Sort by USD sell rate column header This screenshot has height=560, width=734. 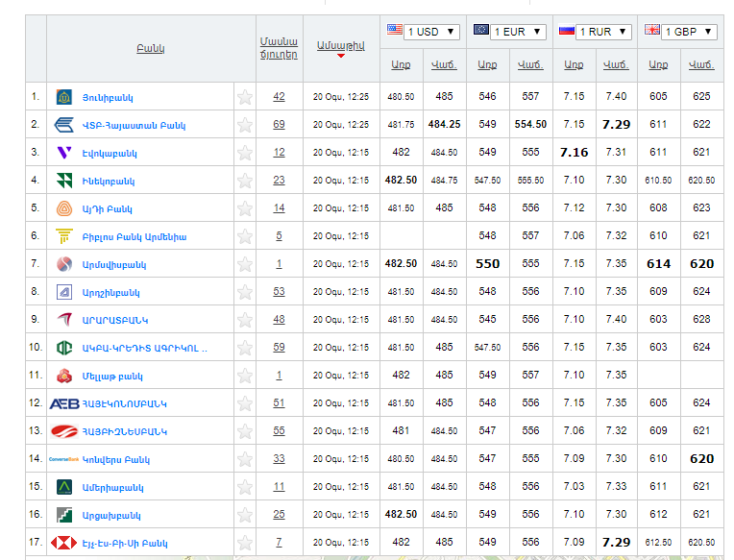click(x=444, y=65)
